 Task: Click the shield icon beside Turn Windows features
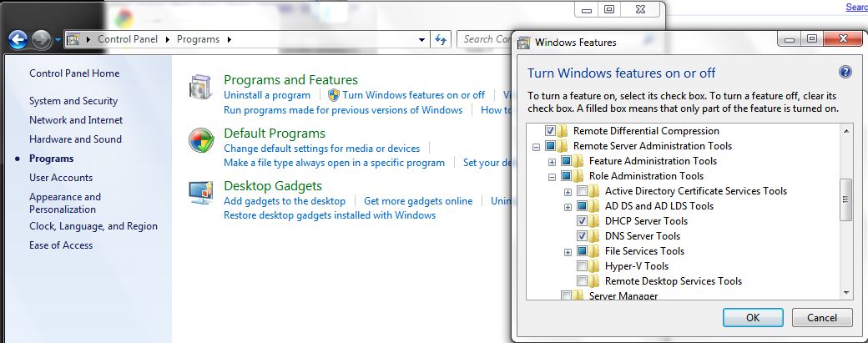point(334,95)
